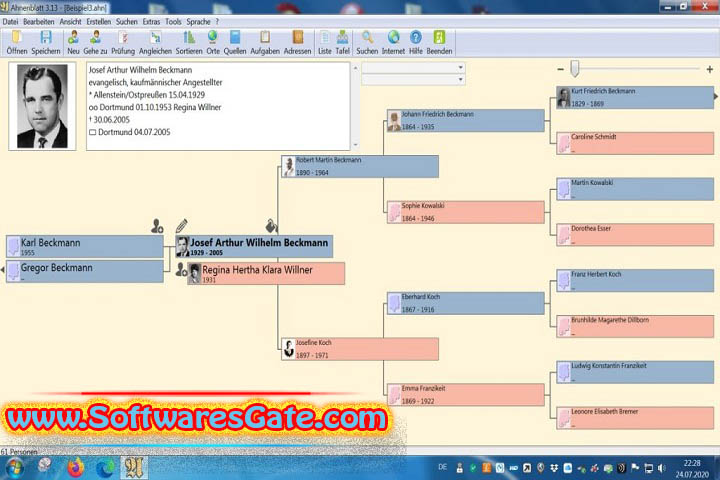
Task: Select Karl Beckmann in the tree
Action: [85, 247]
